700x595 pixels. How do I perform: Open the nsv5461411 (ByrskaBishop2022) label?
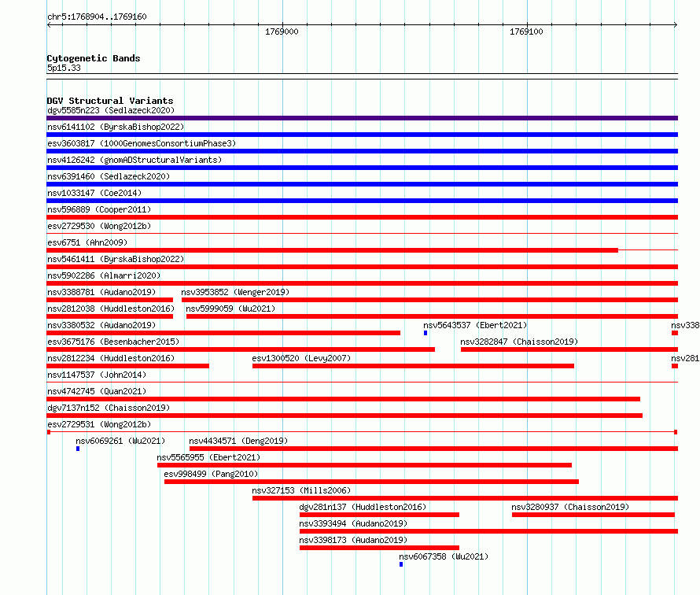(x=116, y=259)
